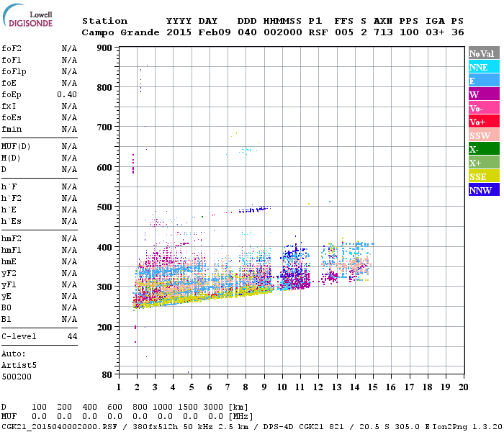The width and height of the screenshot is (504, 432).
Task: Click the year value 2015
Action: 179,32
